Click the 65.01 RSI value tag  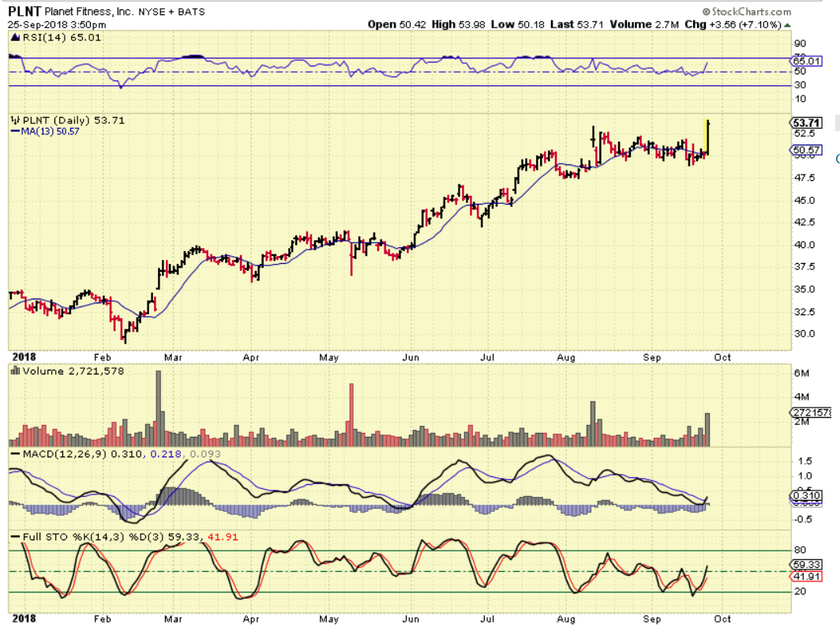pyautogui.click(x=806, y=61)
